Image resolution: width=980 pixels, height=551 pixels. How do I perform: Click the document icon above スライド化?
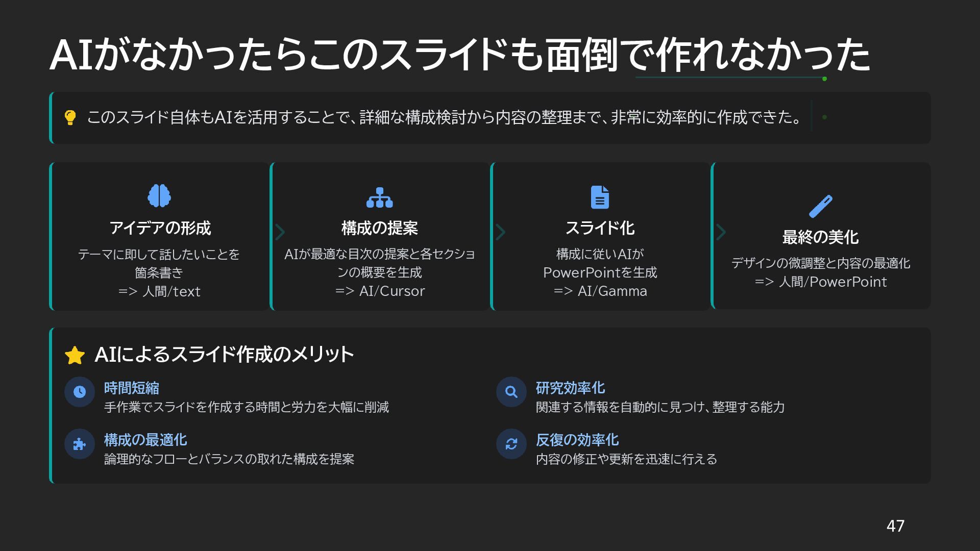coord(600,197)
